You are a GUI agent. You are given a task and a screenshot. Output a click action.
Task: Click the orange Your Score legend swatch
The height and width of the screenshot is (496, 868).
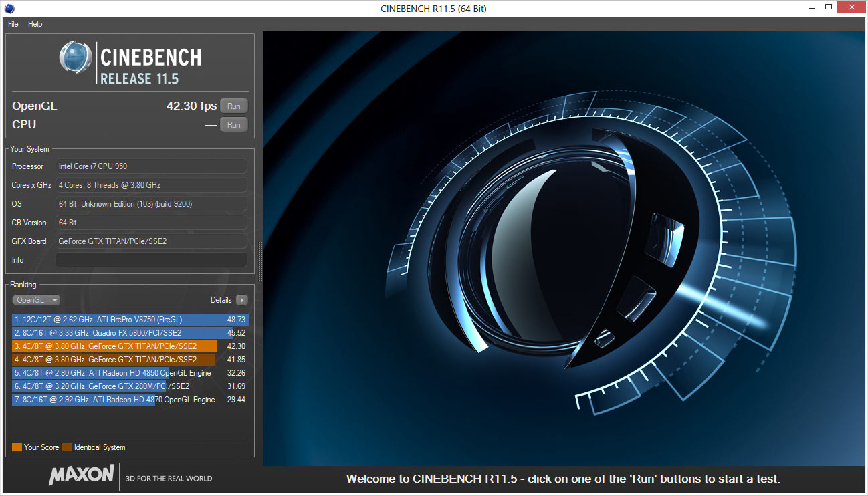(17, 447)
